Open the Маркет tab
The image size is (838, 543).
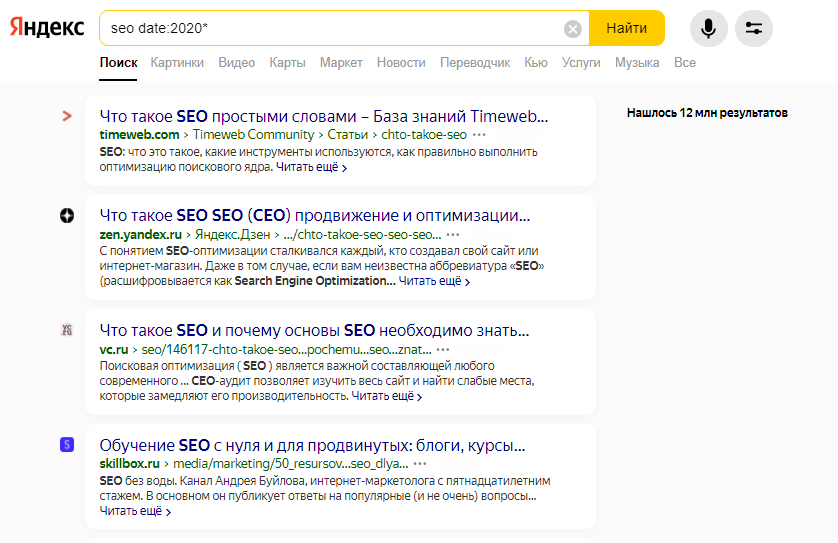341,63
